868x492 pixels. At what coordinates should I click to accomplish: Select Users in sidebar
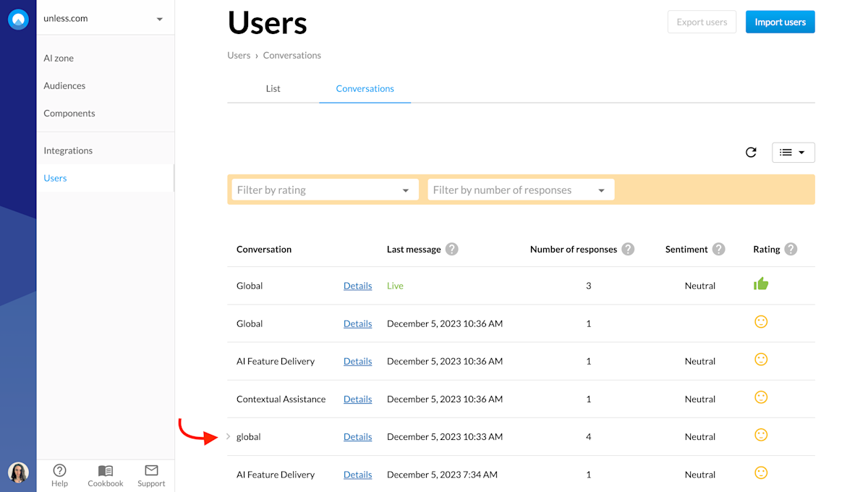[55, 178]
